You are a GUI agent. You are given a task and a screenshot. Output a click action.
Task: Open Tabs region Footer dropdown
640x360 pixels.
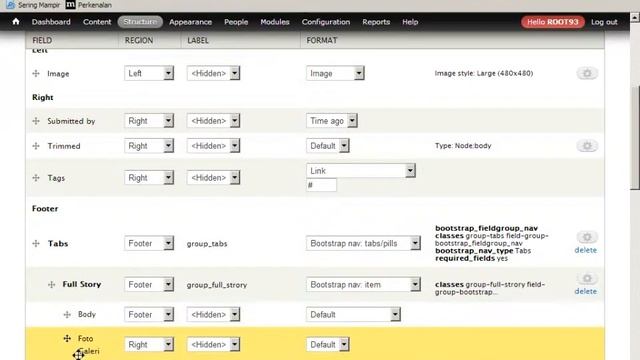(x=149, y=243)
